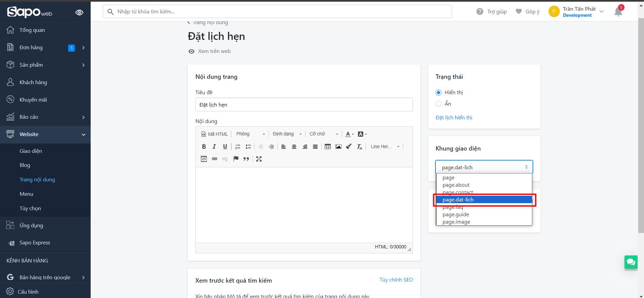Choose page.about template option
This screenshot has height=298, width=644.
point(484,185)
